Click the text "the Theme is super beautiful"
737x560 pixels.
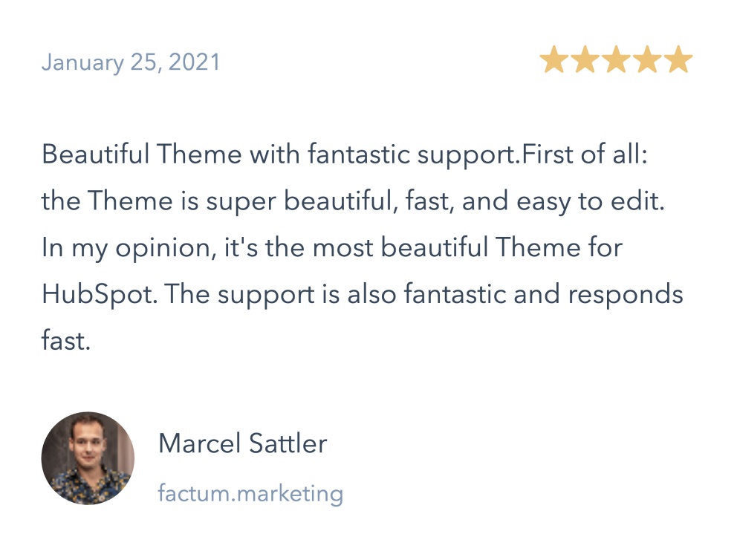point(217,201)
